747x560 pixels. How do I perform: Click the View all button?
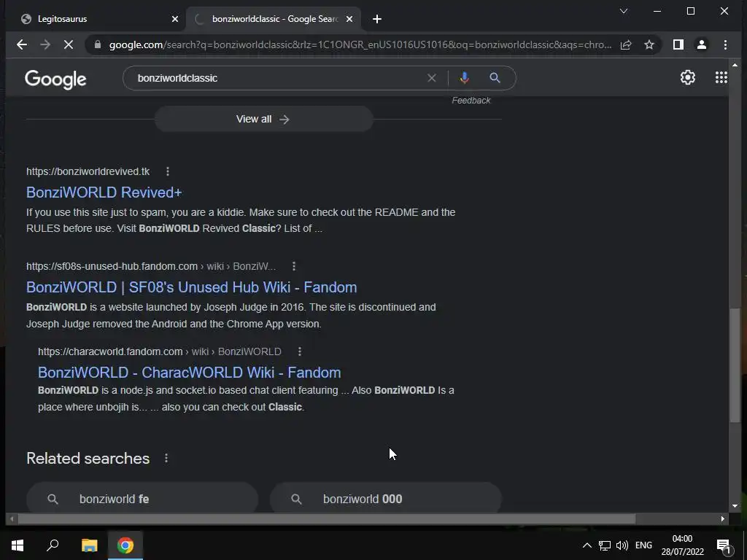(263, 119)
